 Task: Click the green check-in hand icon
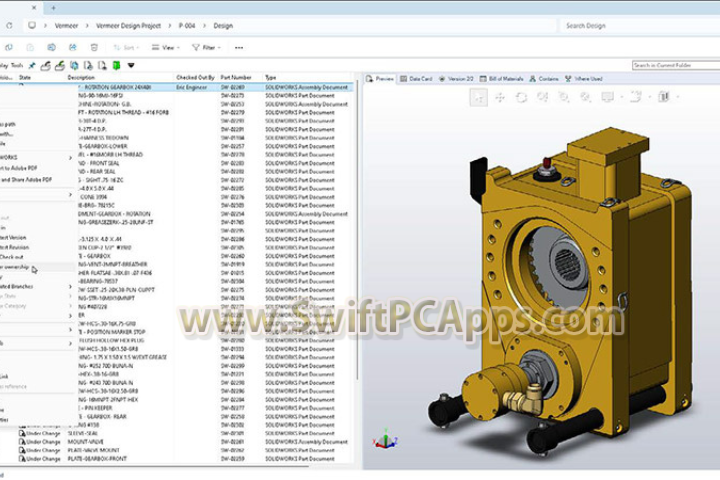(60, 66)
